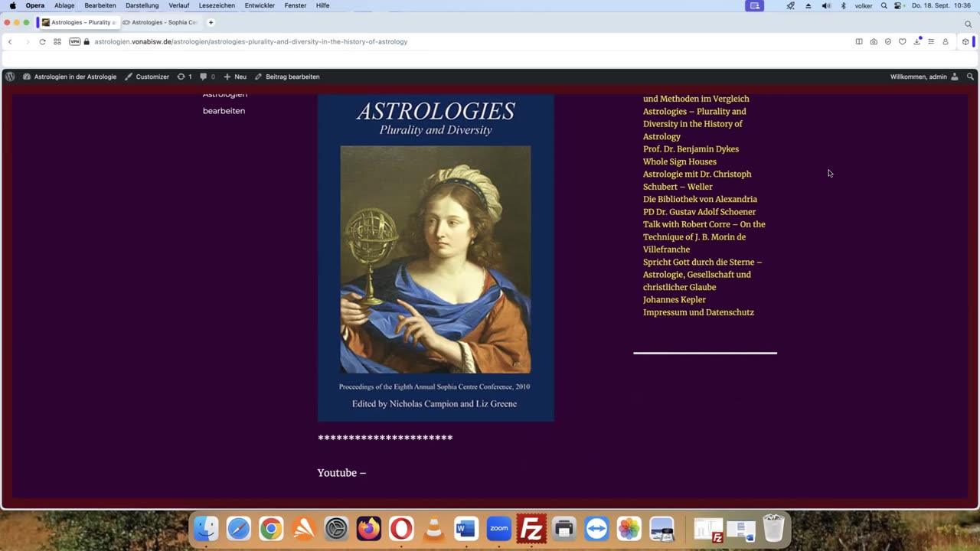Screen dimensions: 980x551
Task: Open TeamViewer from the dock
Action: (596, 529)
